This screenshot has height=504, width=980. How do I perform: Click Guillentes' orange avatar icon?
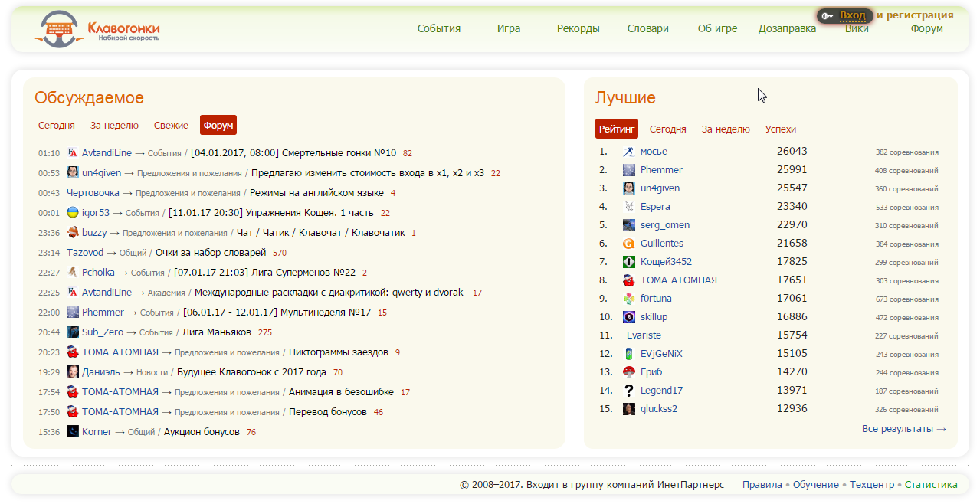pyautogui.click(x=629, y=244)
